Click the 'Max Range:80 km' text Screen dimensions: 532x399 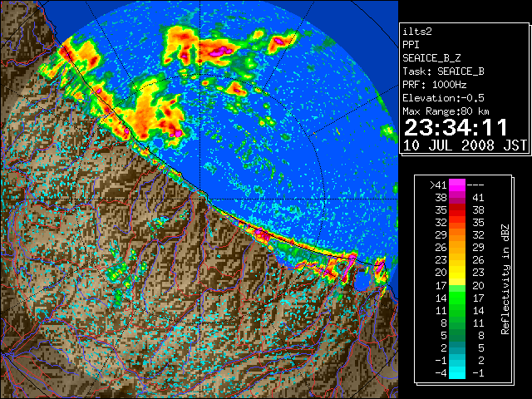click(446, 111)
